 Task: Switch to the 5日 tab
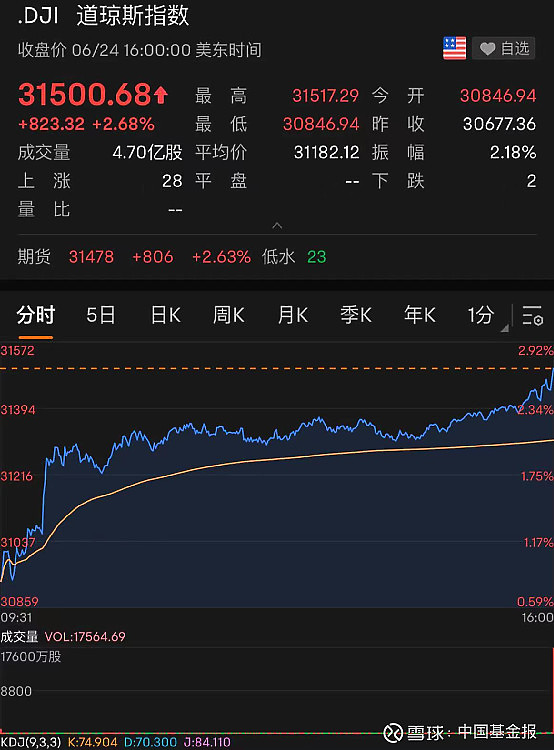[x=100, y=315]
